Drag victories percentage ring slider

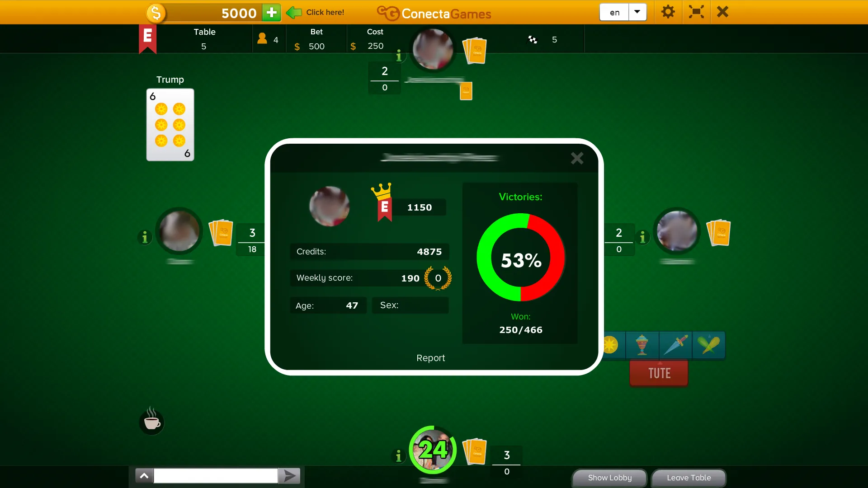coord(520,260)
